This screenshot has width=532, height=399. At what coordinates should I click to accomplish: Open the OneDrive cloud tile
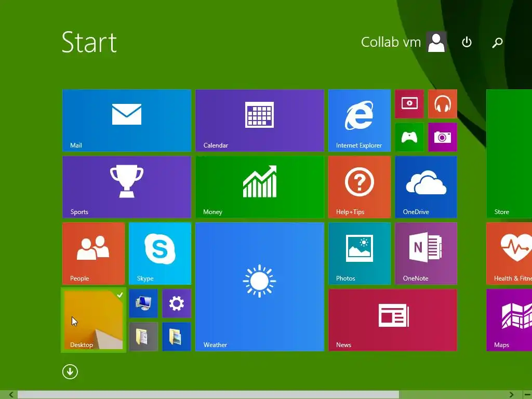pos(426,187)
